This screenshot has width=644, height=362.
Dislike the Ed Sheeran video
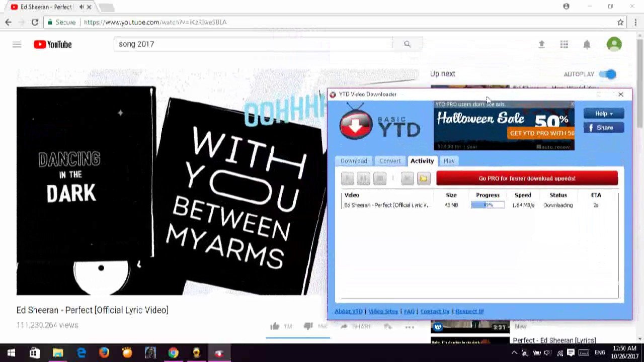(308, 326)
